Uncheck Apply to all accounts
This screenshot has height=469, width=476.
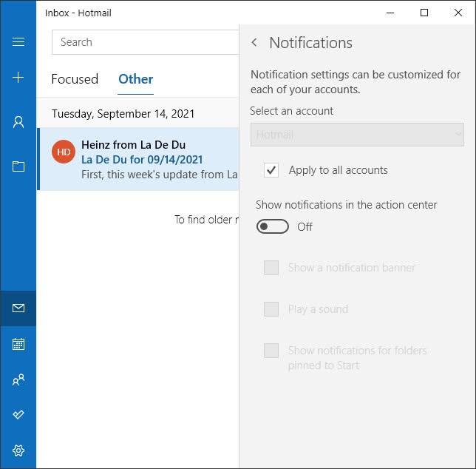271,170
